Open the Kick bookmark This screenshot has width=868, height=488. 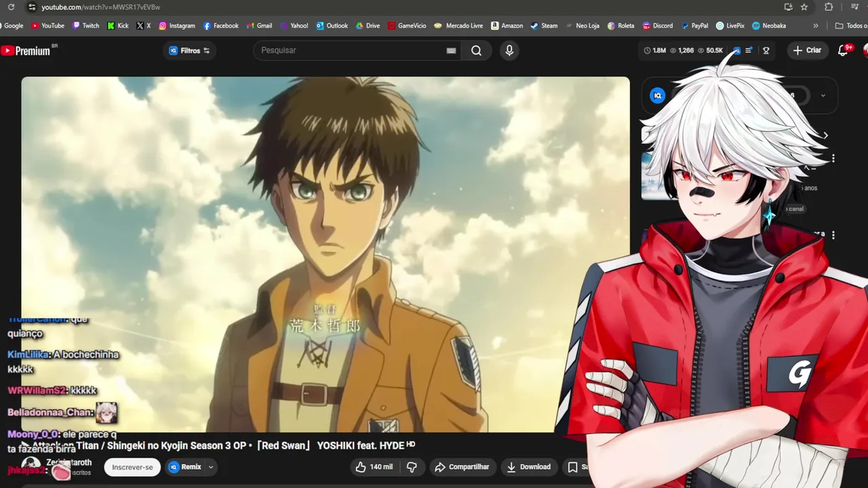click(117, 26)
